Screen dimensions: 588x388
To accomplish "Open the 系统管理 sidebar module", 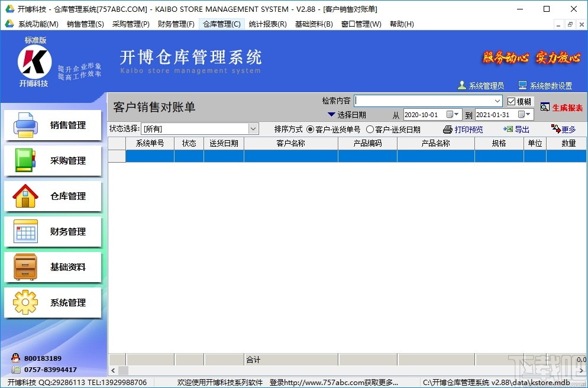I will pos(53,302).
